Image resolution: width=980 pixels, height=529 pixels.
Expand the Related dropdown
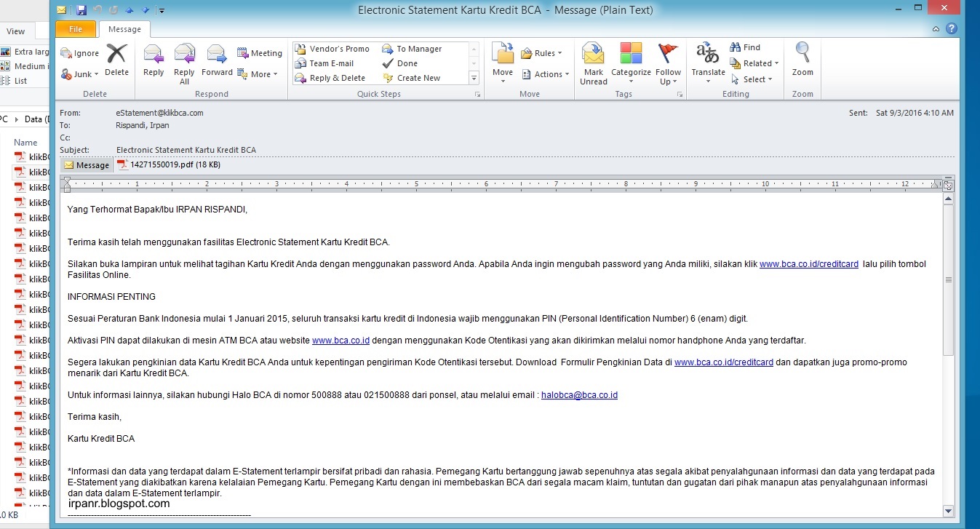tap(754, 63)
